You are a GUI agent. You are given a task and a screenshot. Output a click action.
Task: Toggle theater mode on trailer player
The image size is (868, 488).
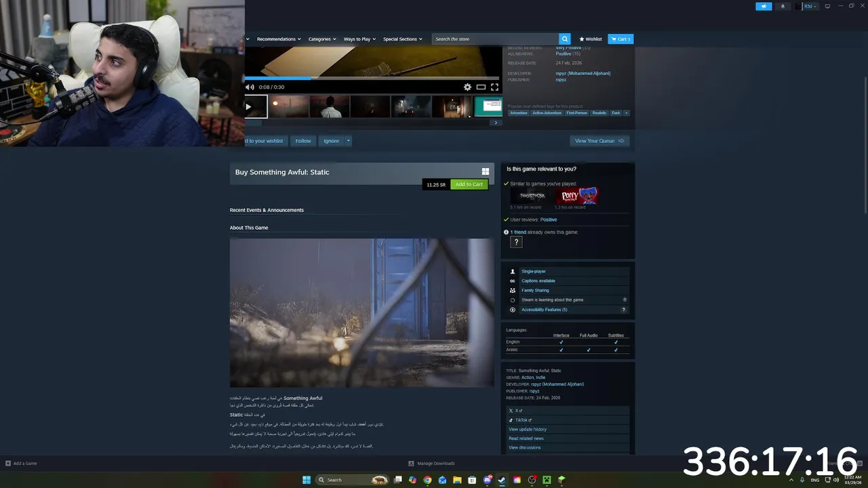click(481, 87)
